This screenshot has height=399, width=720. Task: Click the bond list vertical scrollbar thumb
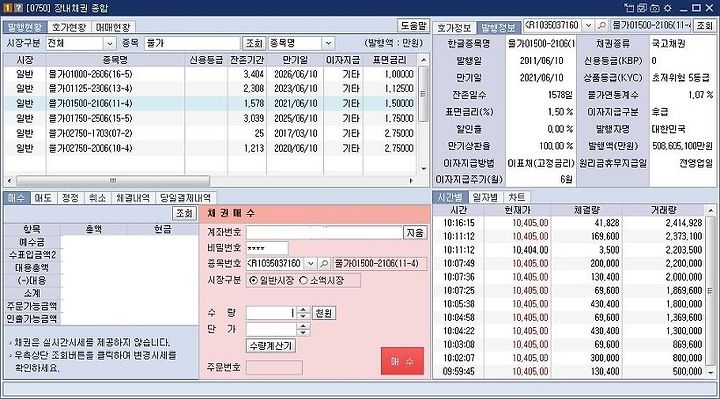[x=423, y=94]
